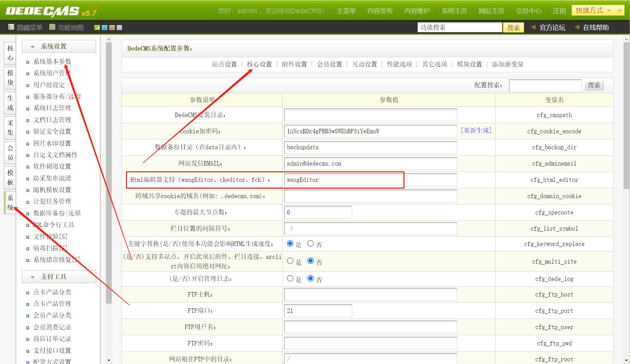The height and width of the screenshot is (364, 630).
Task: Click bullet icon next to 点卡产品管理
Action: click(28, 304)
